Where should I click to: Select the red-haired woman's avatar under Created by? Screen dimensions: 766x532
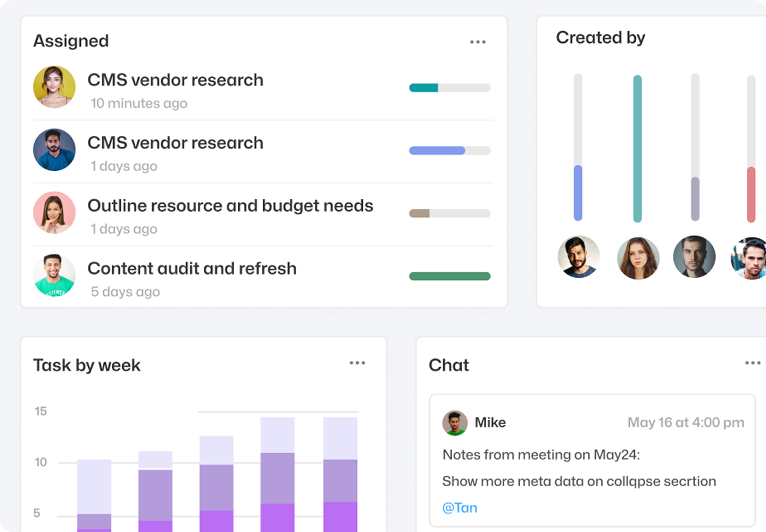[638, 258]
